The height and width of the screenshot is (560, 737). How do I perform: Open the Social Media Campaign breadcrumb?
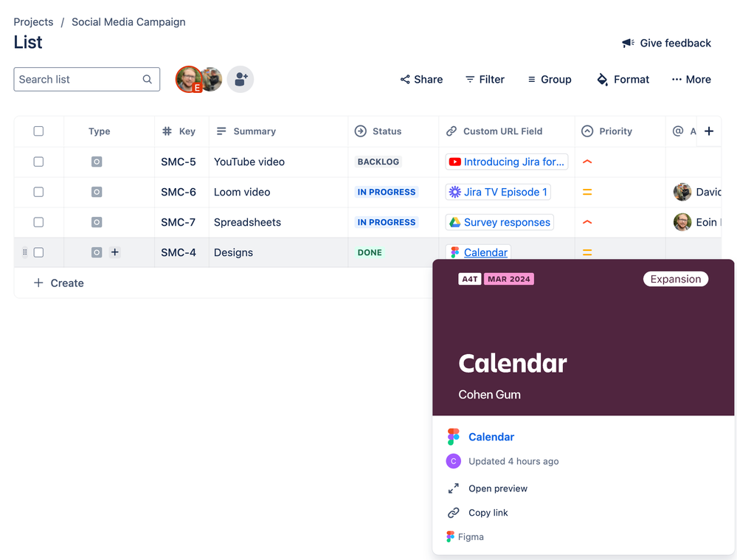(x=128, y=22)
